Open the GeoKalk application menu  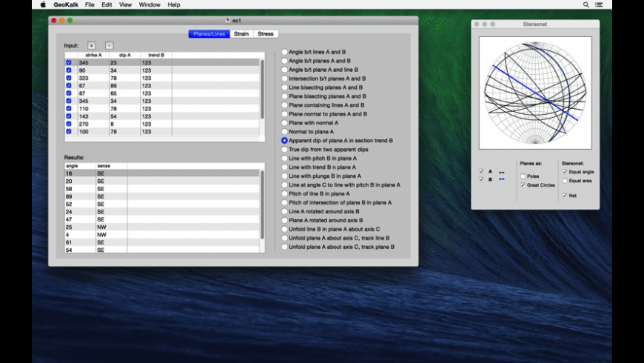[x=66, y=4]
